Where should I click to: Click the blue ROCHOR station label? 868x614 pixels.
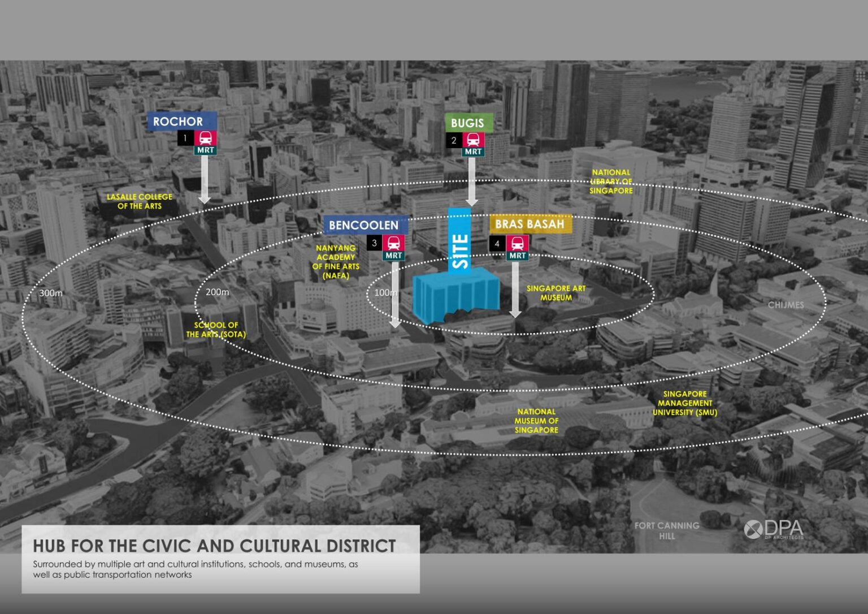(181, 122)
